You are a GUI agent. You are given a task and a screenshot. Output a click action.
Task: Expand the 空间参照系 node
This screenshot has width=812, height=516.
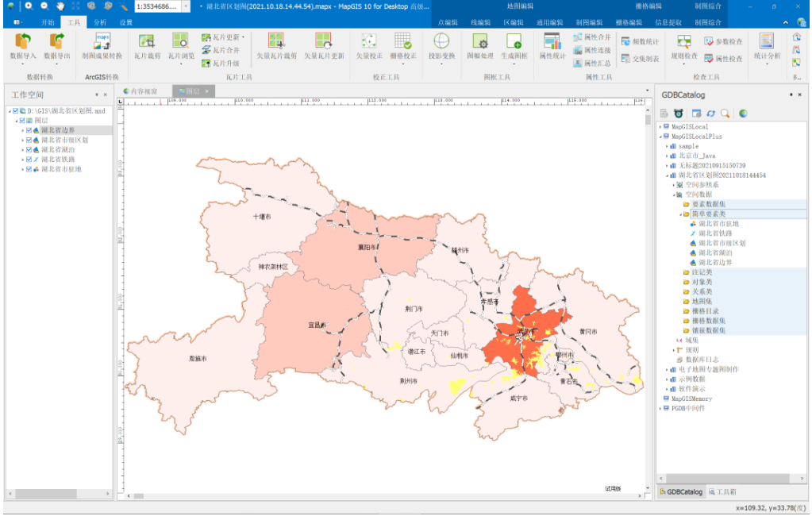(673, 185)
